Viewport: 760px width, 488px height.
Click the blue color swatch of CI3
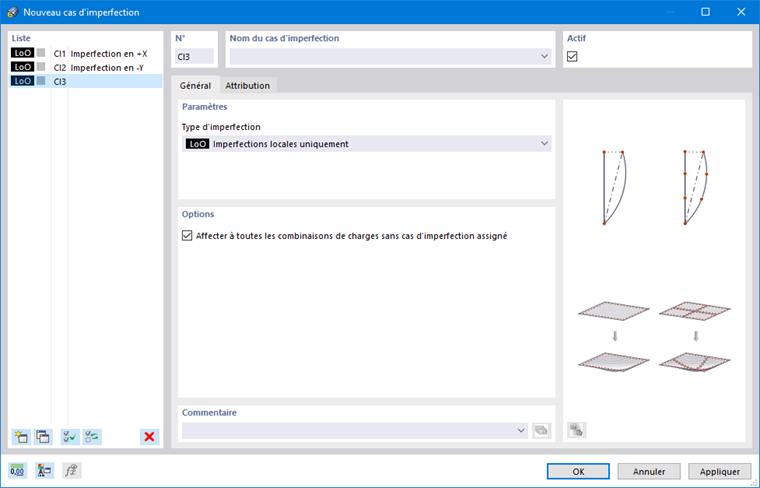(41, 81)
